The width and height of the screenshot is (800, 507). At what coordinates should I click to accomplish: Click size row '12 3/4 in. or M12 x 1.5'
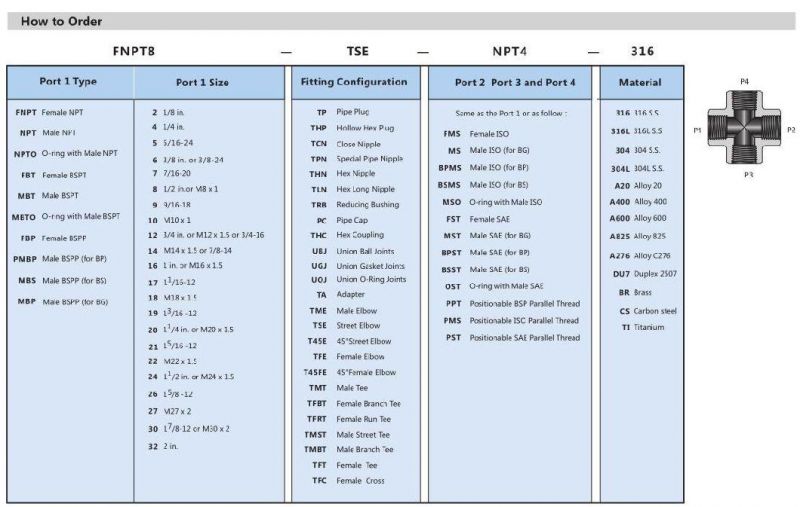(x=206, y=235)
